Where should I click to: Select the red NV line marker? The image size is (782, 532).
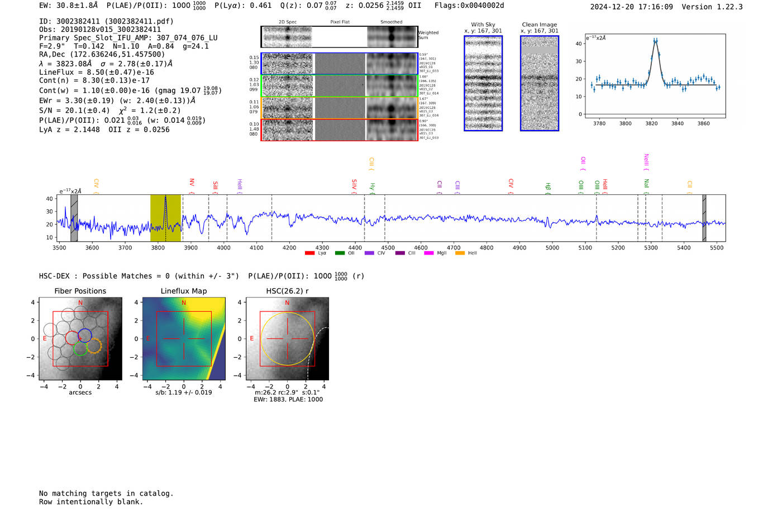pyautogui.click(x=192, y=186)
